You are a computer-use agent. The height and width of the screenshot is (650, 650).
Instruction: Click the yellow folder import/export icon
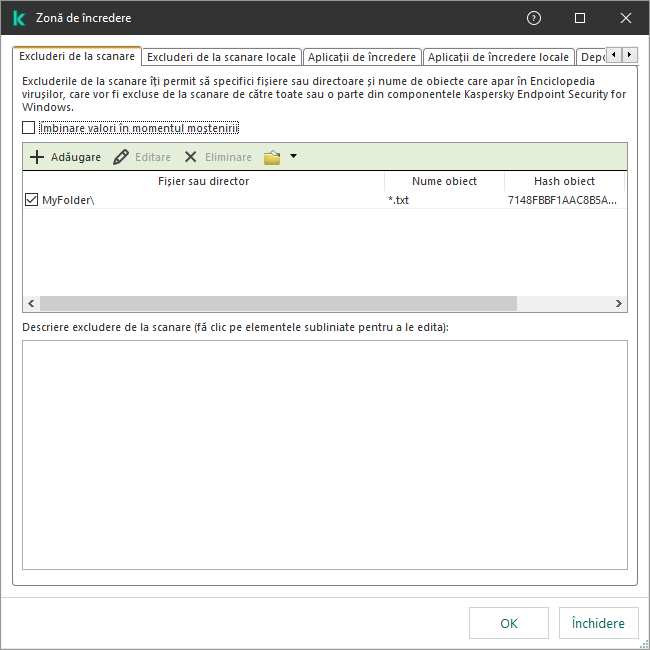click(x=272, y=157)
